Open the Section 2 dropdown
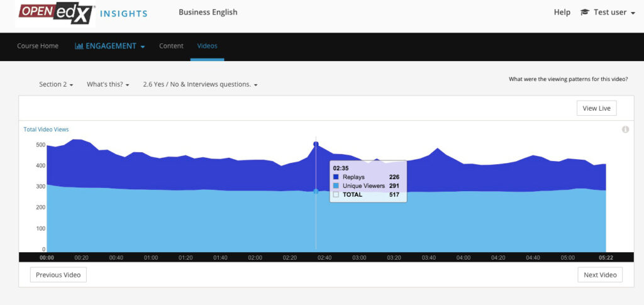Image resolution: width=644 pixels, height=305 pixels. 56,84
